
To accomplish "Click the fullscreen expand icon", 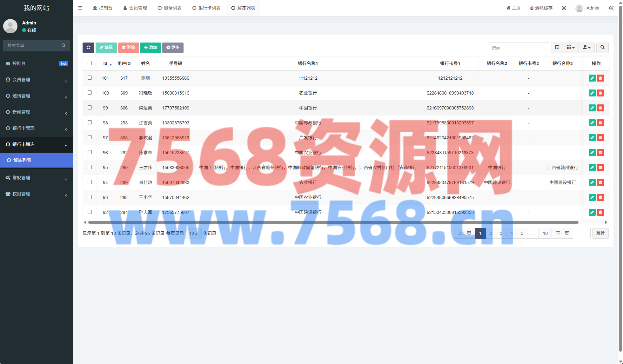I will pos(564,8).
